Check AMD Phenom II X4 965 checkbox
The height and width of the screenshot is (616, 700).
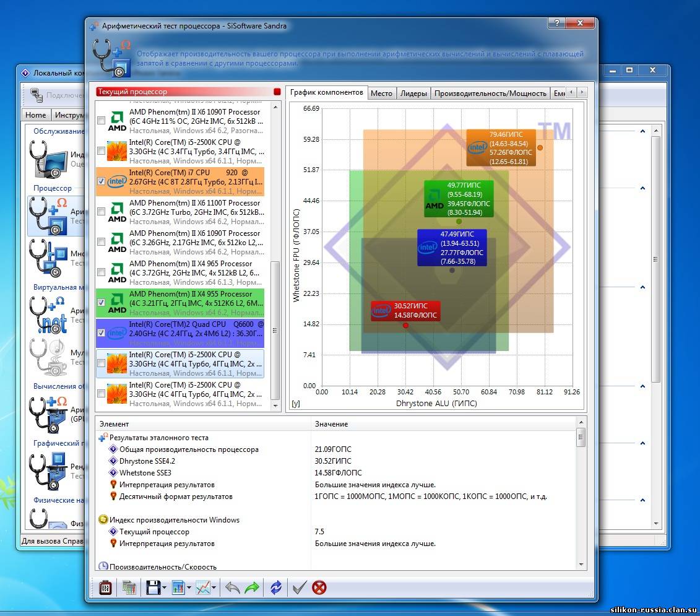click(102, 272)
